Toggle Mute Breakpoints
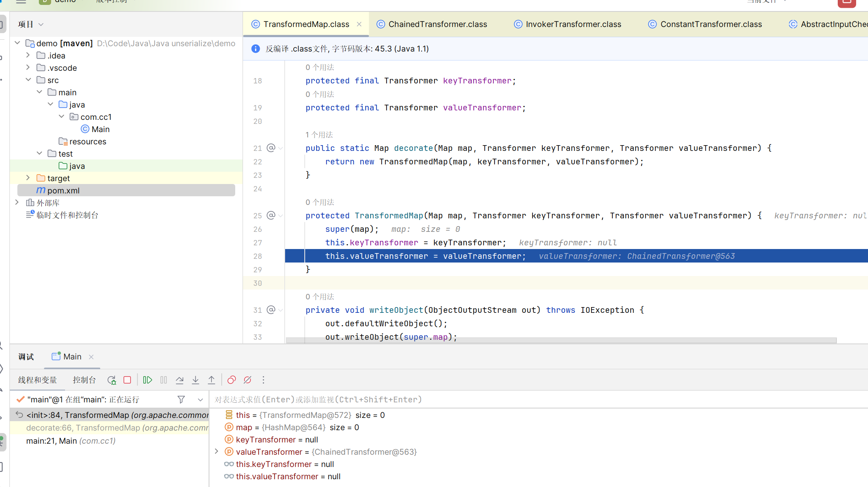The image size is (868, 487). tap(247, 380)
